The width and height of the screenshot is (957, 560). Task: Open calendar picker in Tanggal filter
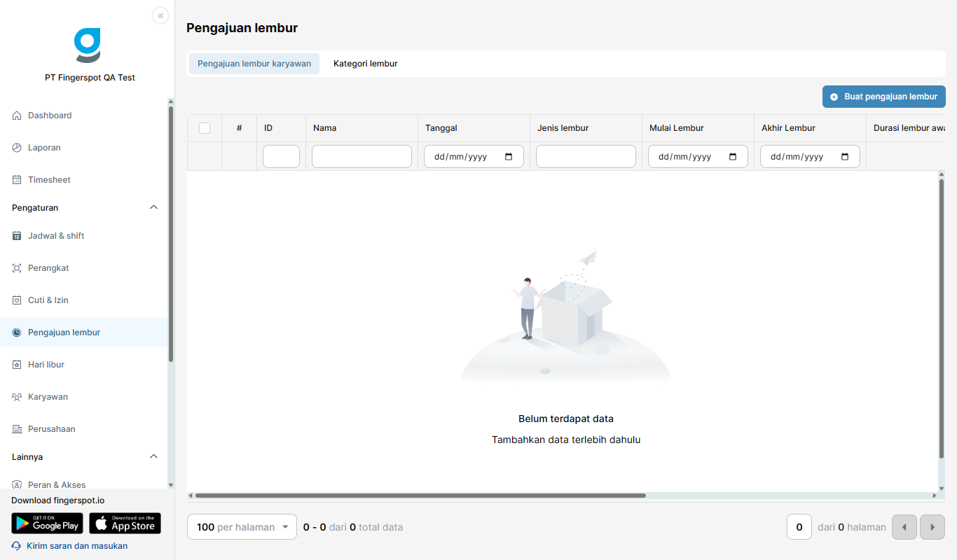click(509, 157)
